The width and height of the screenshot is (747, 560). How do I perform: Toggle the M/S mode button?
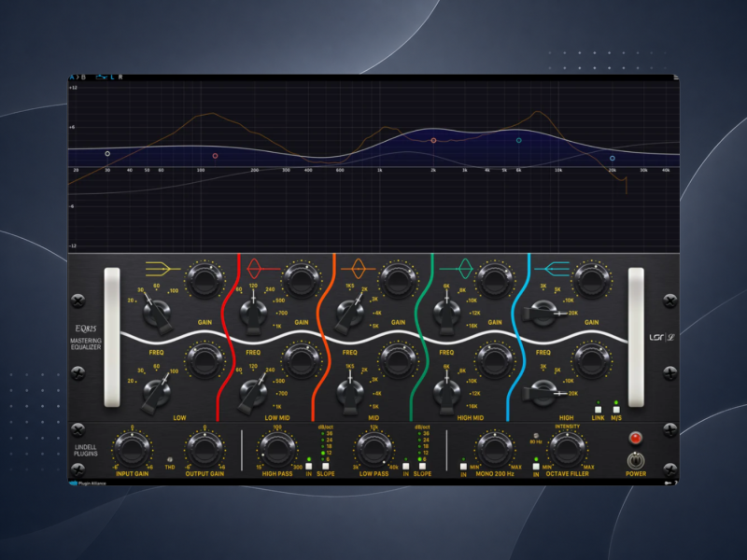[x=616, y=410]
